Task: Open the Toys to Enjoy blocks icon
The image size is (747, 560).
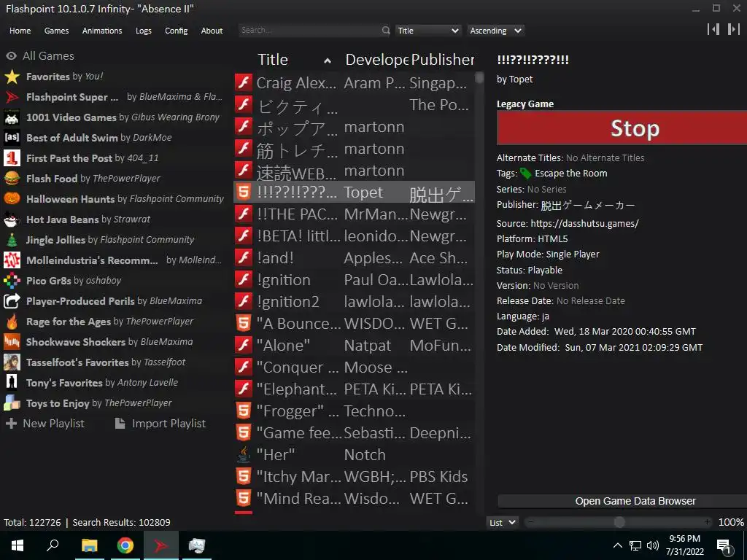Action: [12, 402]
